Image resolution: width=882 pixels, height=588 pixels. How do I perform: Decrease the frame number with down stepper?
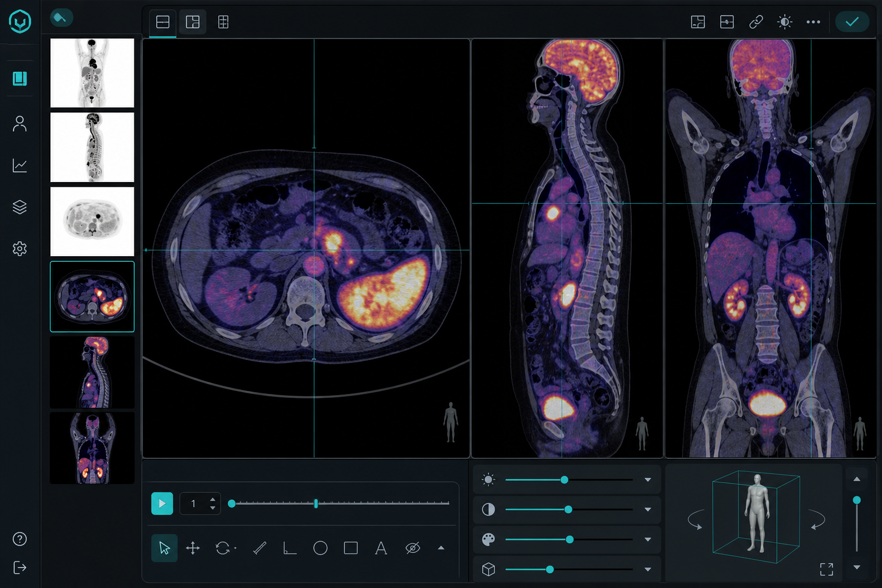pyautogui.click(x=213, y=508)
